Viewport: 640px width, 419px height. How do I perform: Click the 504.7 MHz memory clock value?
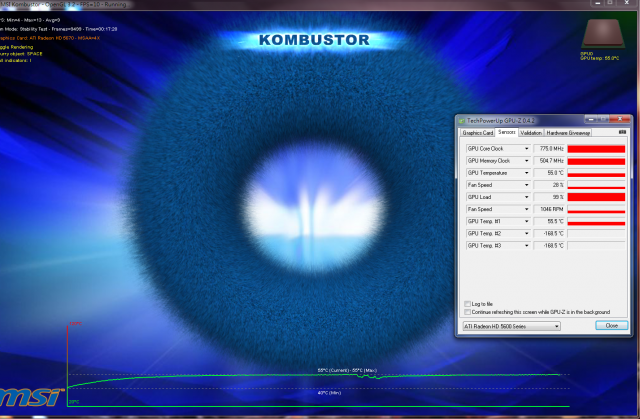coord(549,161)
